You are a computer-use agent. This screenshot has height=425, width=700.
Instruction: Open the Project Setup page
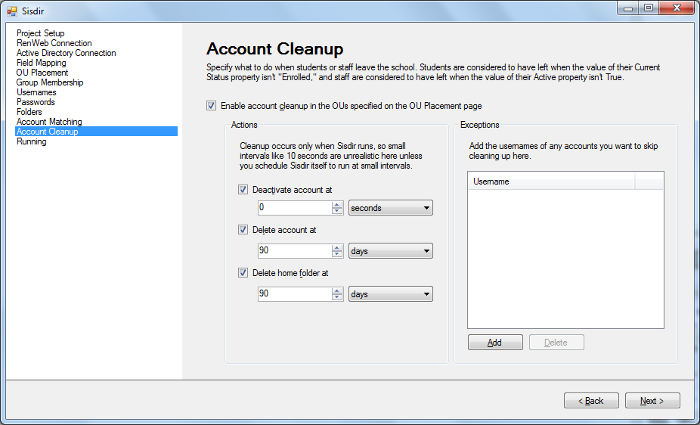pos(40,33)
